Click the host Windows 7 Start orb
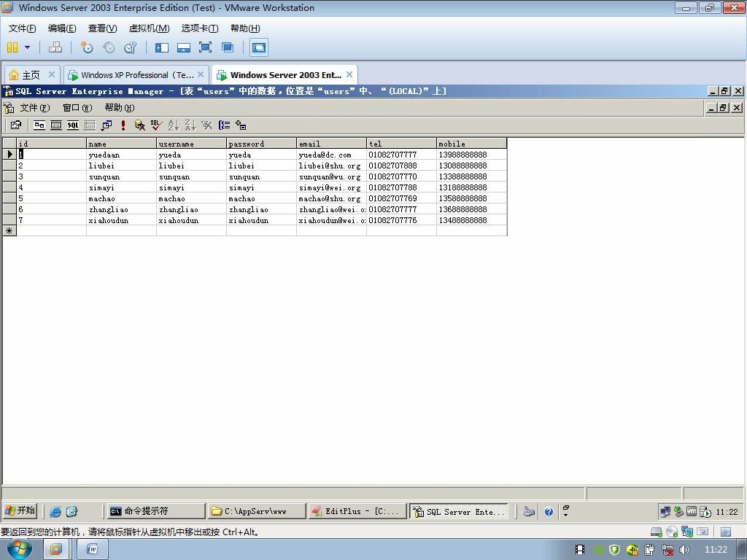Image resolution: width=747 pixels, height=560 pixels. [x=19, y=549]
